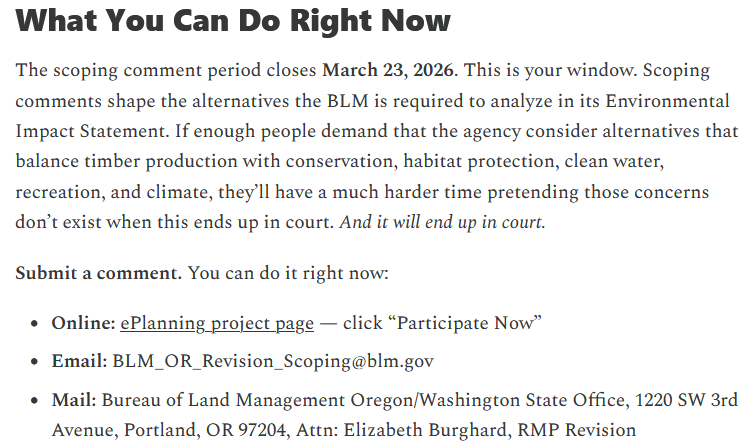
Task: Click the bold March 23, 2026 deadline date
Action: (x=389, y=71)
